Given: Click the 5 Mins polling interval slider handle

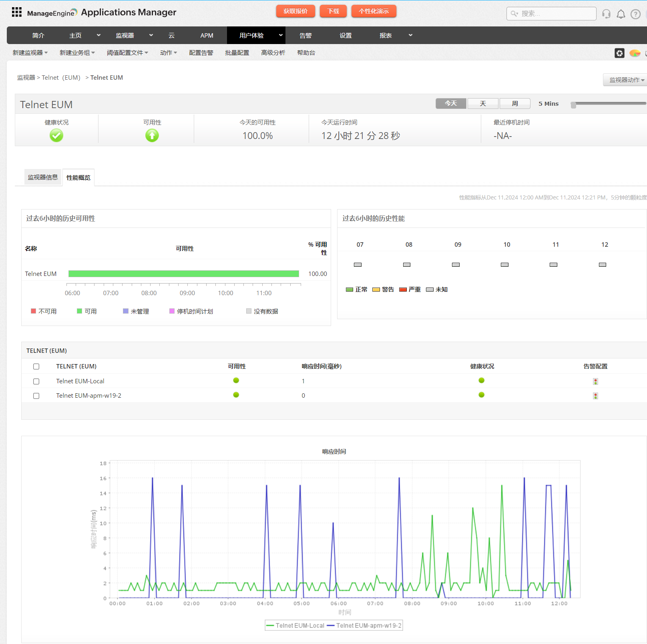Looking at the screenshot, I should tap(573, 105).
